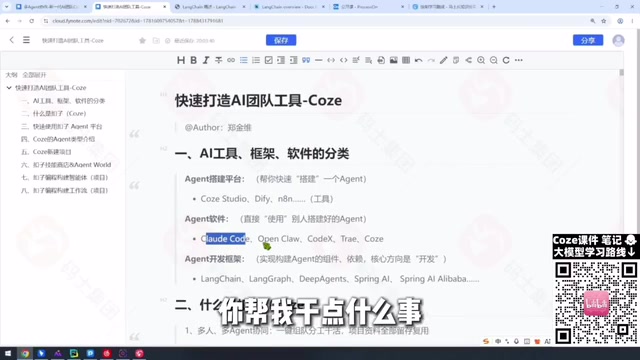Insert a horizontal rule

tap(318, 60)
